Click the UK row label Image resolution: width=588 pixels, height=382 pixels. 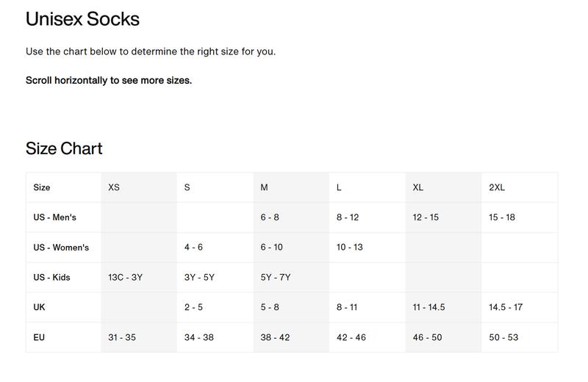[x=40, y=307]
